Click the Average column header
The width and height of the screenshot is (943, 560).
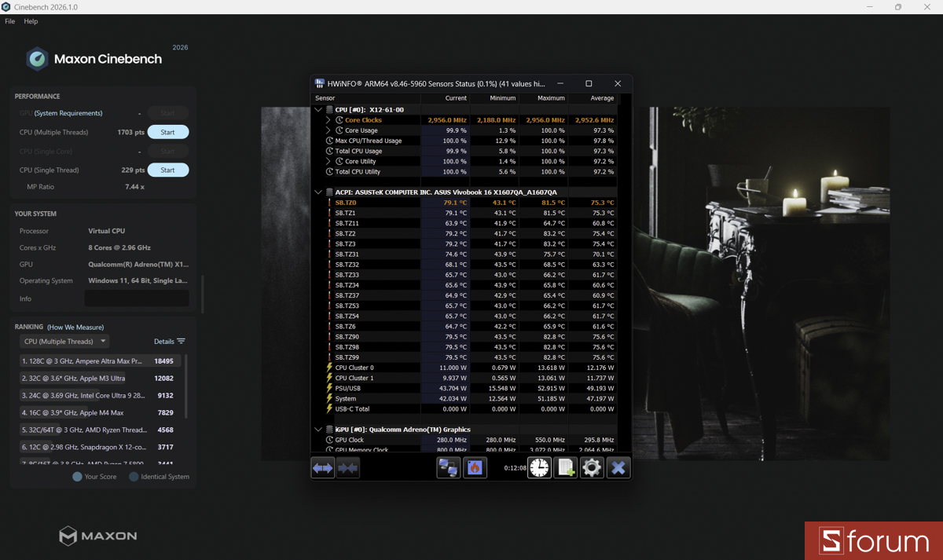tap(593, 98)
